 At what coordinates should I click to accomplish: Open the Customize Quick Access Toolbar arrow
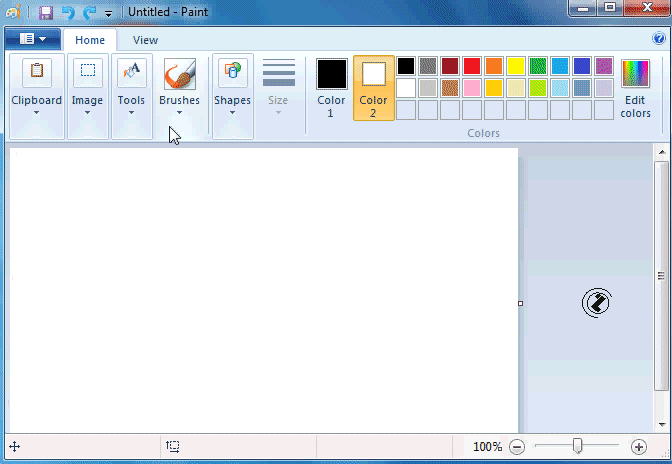click(x=108, y=14)
